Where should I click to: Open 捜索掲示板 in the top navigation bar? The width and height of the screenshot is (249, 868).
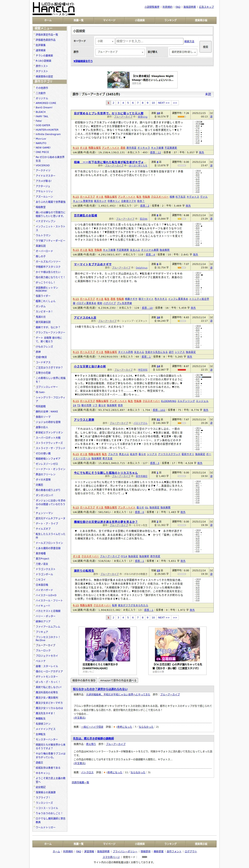pyautogui.click(x=201, y=20)
